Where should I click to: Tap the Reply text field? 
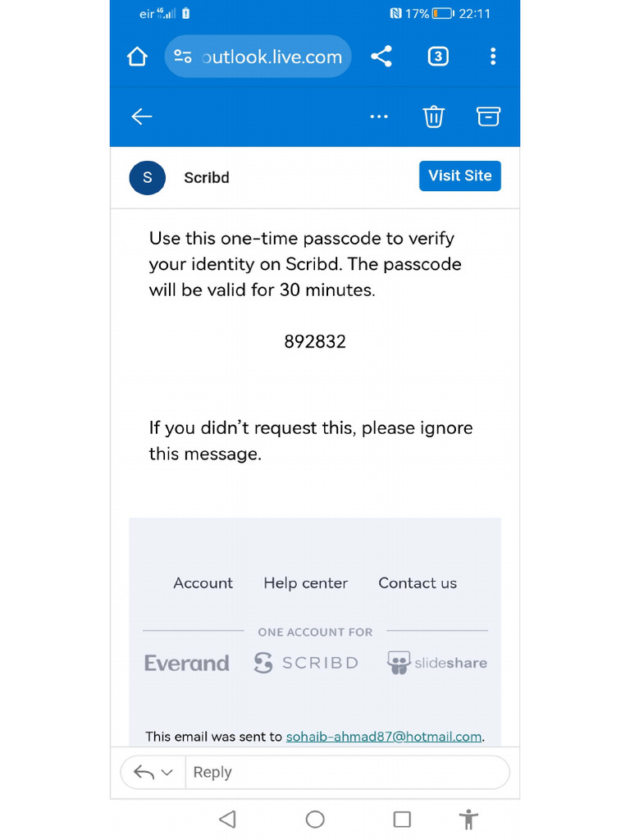345,773
